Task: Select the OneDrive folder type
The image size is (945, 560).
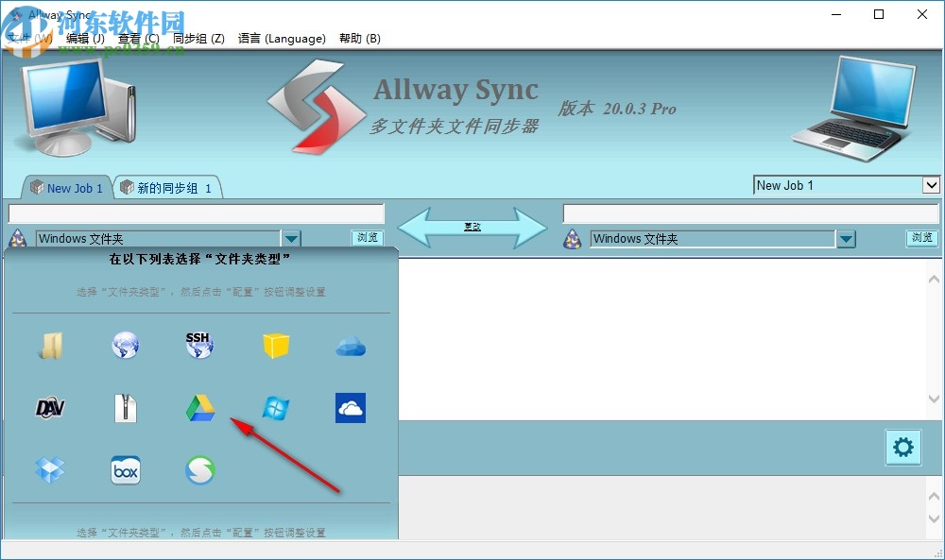Action: (x=351, y=407)
